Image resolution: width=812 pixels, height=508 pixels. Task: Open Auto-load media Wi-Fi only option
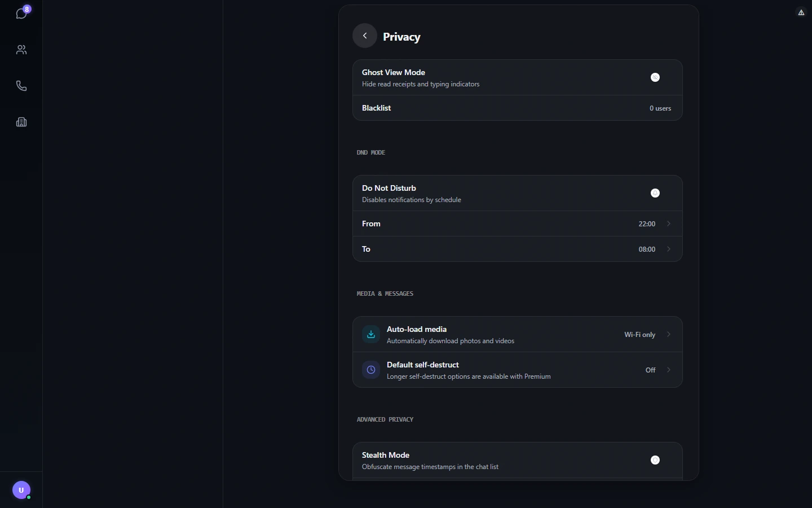(639, 335)
